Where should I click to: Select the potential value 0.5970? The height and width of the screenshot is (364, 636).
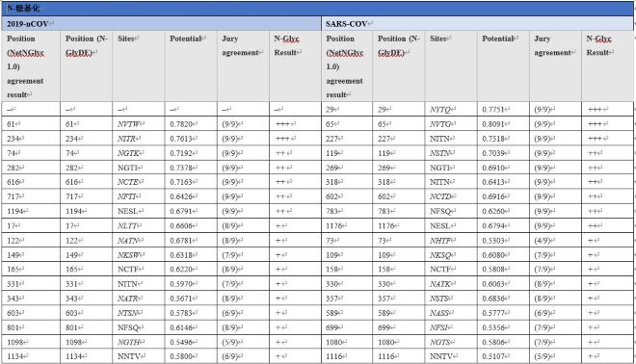click(x=181, y=284)
